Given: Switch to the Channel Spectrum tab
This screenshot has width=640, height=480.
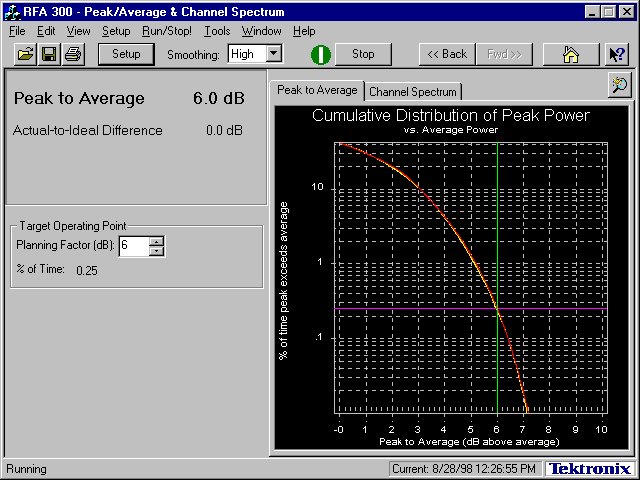Looking at the screenshot, I should [413, 92].
